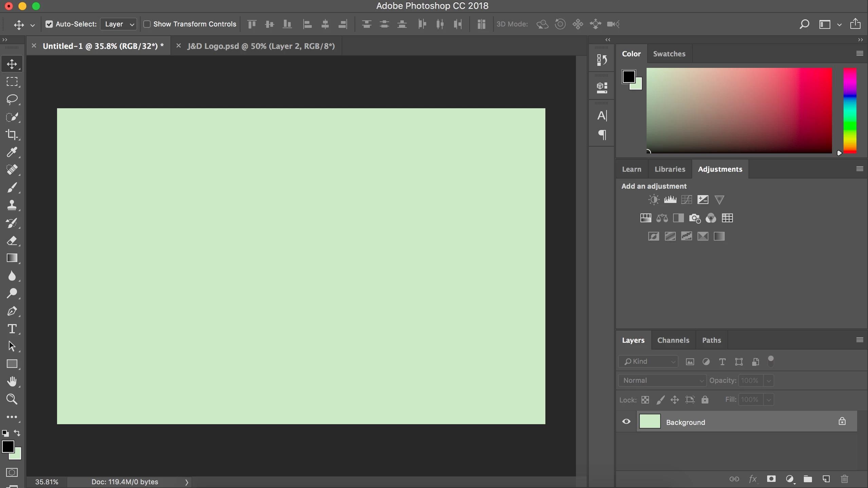The width and height of the screenshot is (868, 488).
Task: Choose the Eraser tool
Action: tap(12, 241)
